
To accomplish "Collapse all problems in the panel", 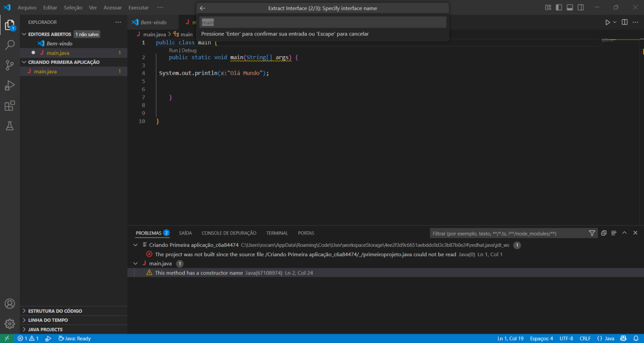I will pyautogui.click(x=603, y=233).
